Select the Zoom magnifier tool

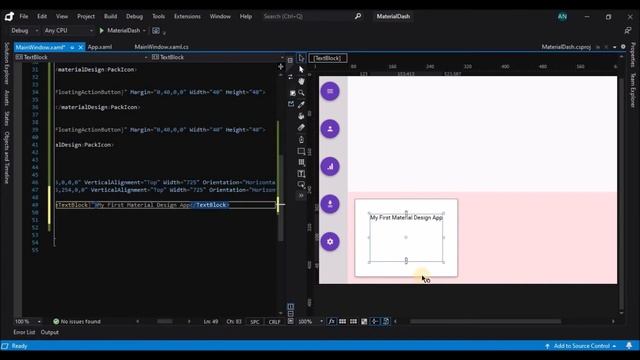coord(301,93)
